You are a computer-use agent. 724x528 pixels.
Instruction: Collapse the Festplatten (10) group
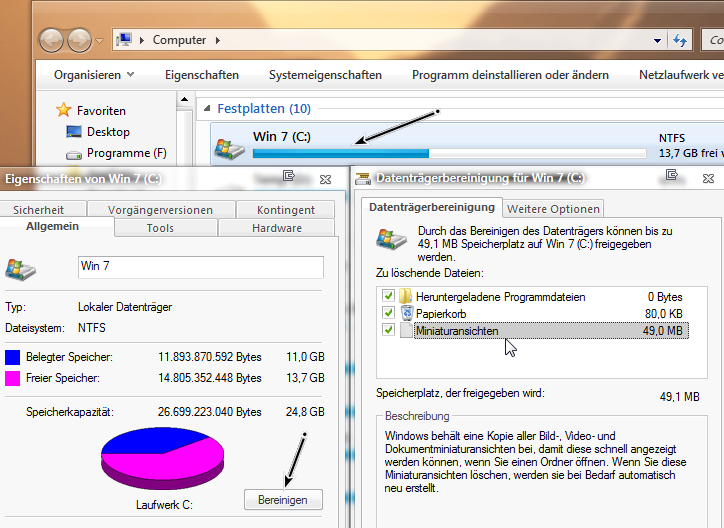[x=207, y=108]
